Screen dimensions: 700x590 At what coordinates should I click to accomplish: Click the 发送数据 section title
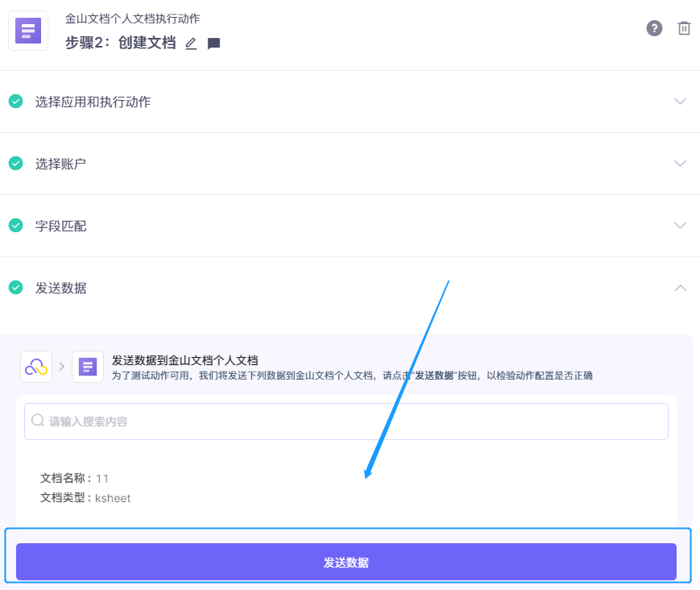pos(60,288)
